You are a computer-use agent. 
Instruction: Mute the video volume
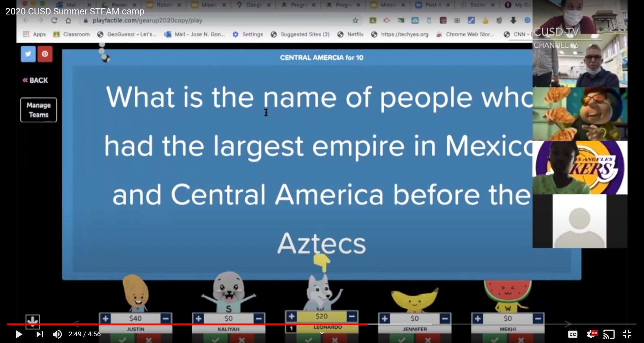(x=57, y=334)
